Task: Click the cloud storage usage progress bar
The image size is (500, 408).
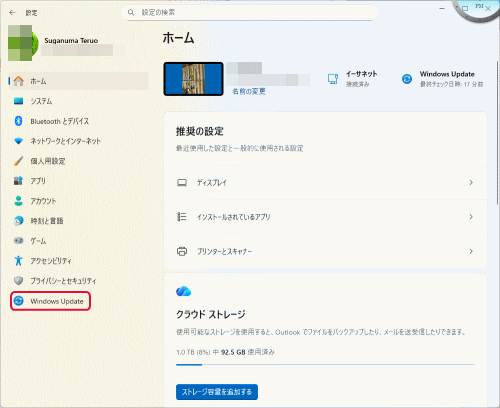Action: [325, 365]
